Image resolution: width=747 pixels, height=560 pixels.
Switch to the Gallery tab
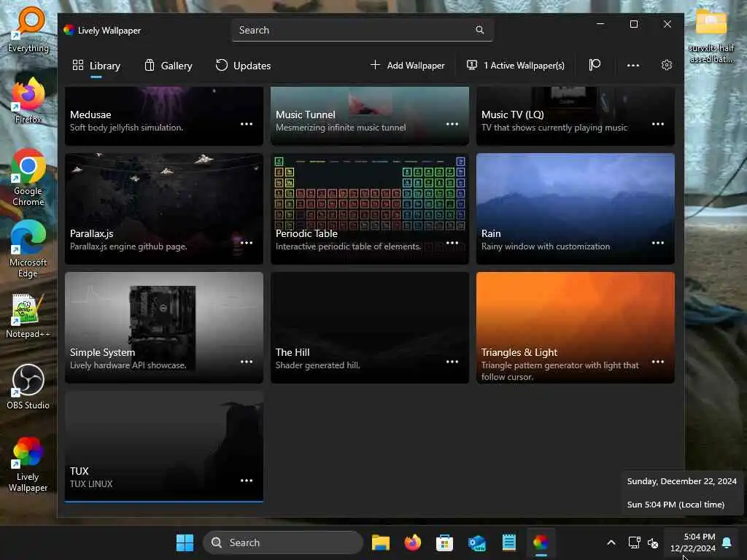(169, 66)
